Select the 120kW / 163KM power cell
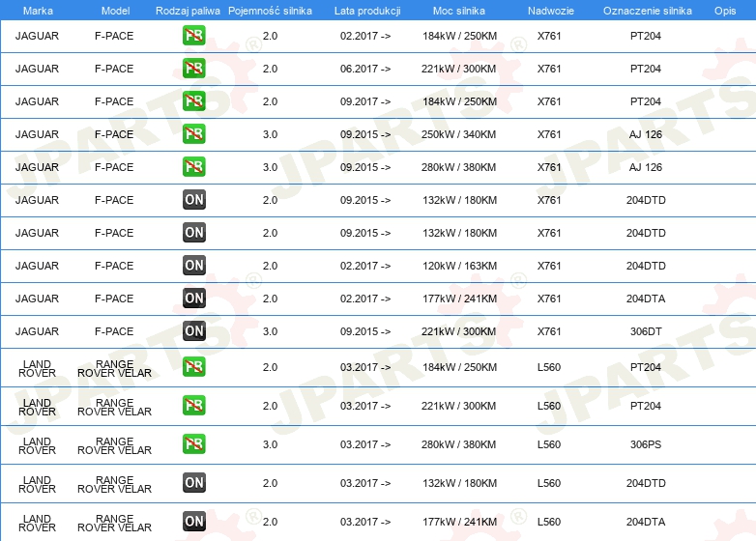756x541 pixels. [x=459, y=266]
